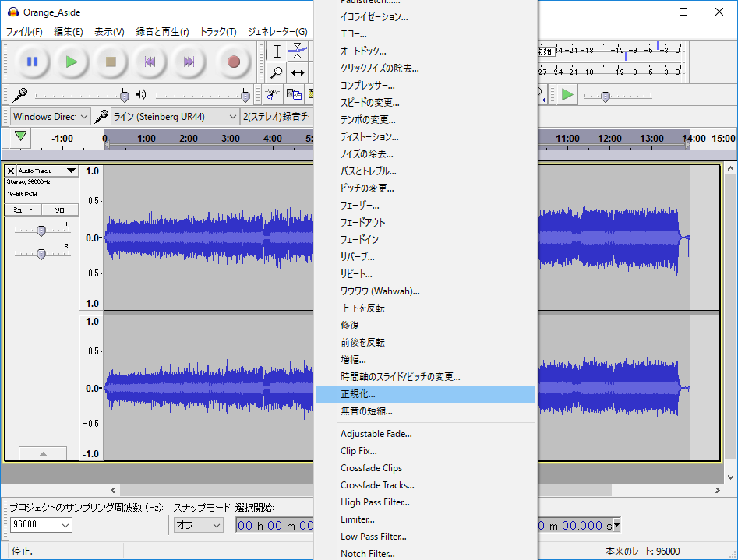The height and width of the screenshot is (560, 738).
Task: Choose イコライゼーション... effect
Action: pos(425,17)
